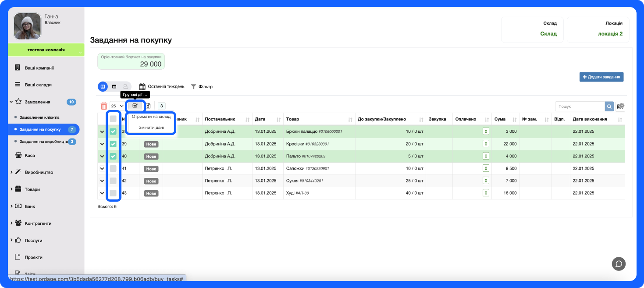
Task: Open the rows-per-page dropdown showing 25
Action: [117, 106]
